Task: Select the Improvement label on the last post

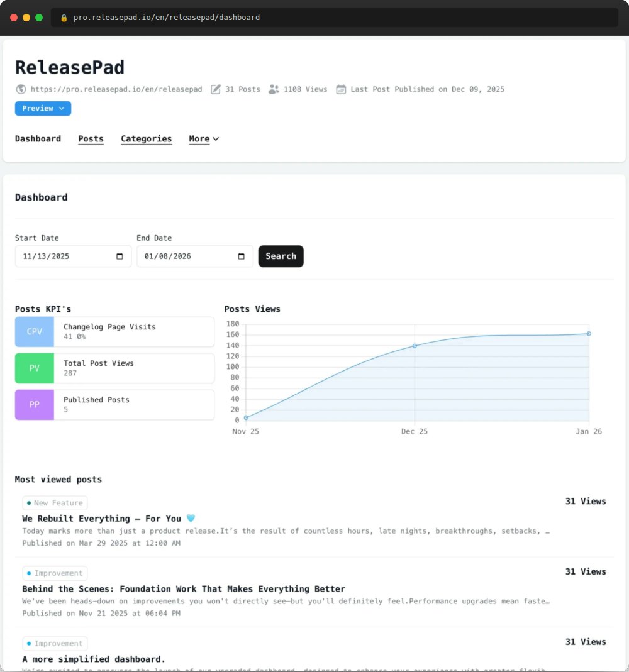Action: pos(55,643)
